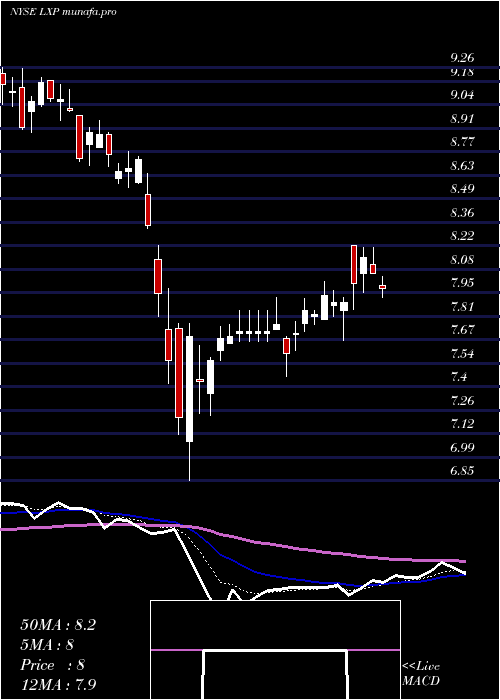Click the 8.36 price axis label
Viewport: 500px width, 700px height.
(462, 212)
